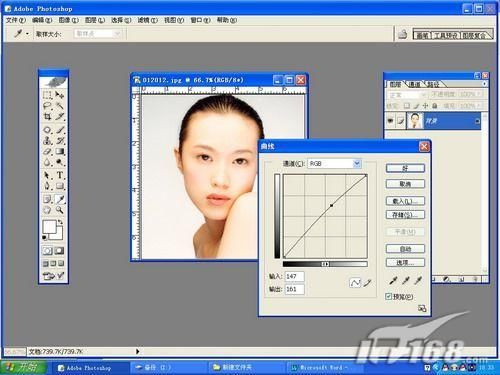Click the white point eyedropper in Curves
Image resolution: width=500 pixels, height=375 pixels.
418,281
